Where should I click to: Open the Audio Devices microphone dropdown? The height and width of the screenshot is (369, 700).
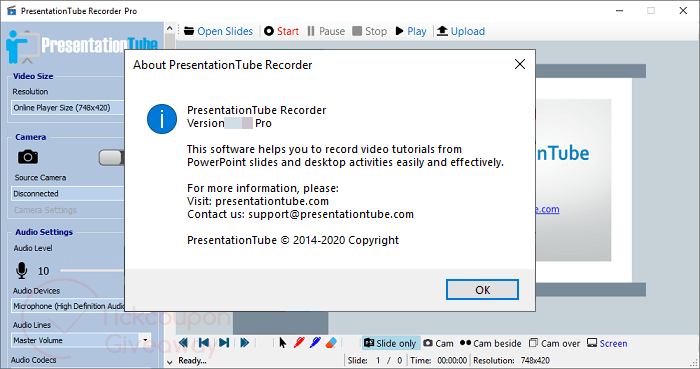pyautogui.click(x=67, y=306)
